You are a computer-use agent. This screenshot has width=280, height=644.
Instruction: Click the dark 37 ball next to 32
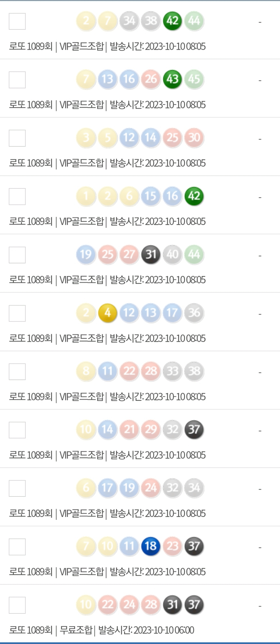(194, 430)
